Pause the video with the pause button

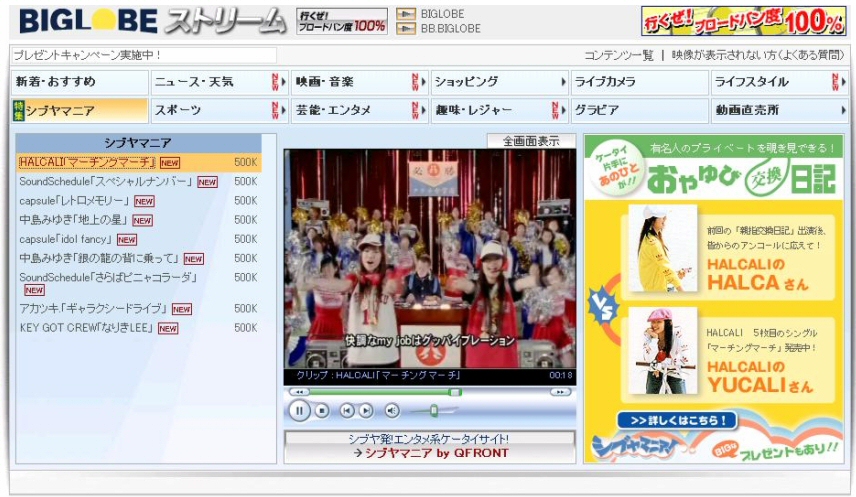299,411
